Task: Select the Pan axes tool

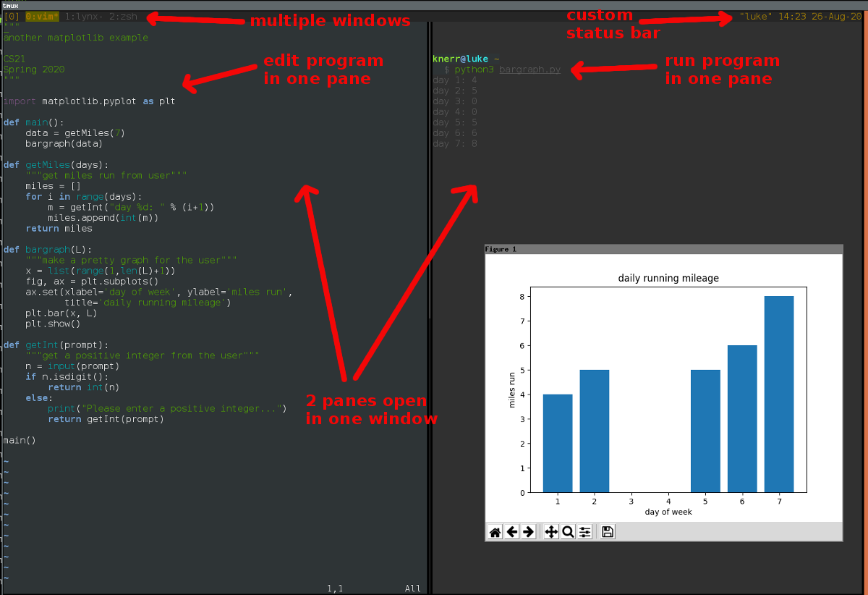Action: (x=551, y=532)
